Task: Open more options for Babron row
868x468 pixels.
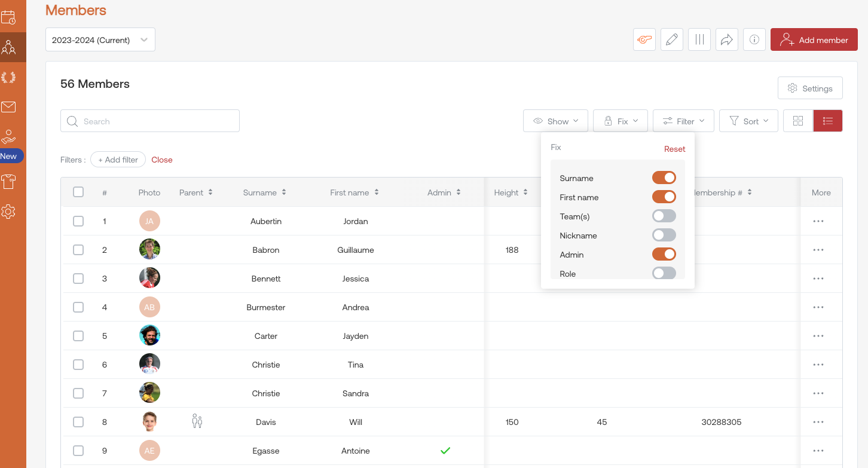Action: [818, 250]
